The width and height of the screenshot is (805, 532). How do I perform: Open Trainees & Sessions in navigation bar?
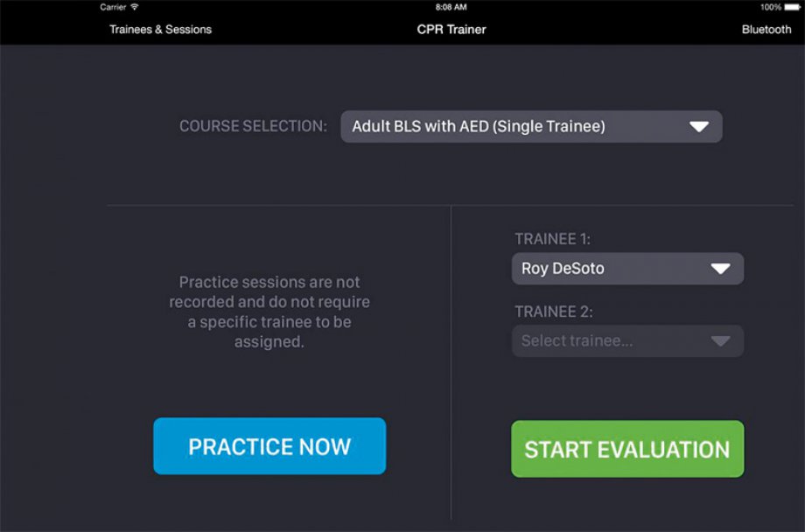(x=161, y=29)
